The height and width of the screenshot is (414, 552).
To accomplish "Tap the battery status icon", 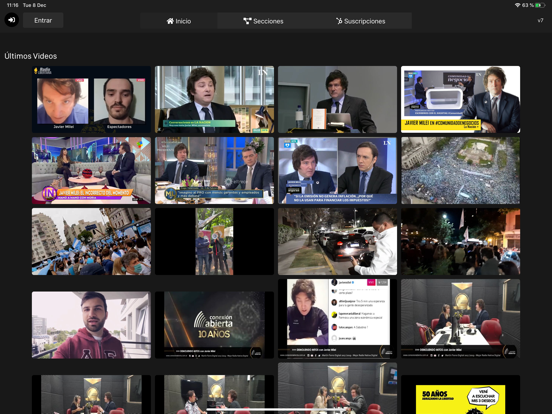I will point(540,5).
